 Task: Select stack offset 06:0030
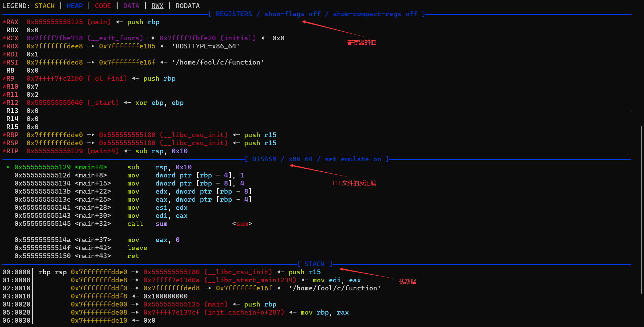[x=16, y=320]
